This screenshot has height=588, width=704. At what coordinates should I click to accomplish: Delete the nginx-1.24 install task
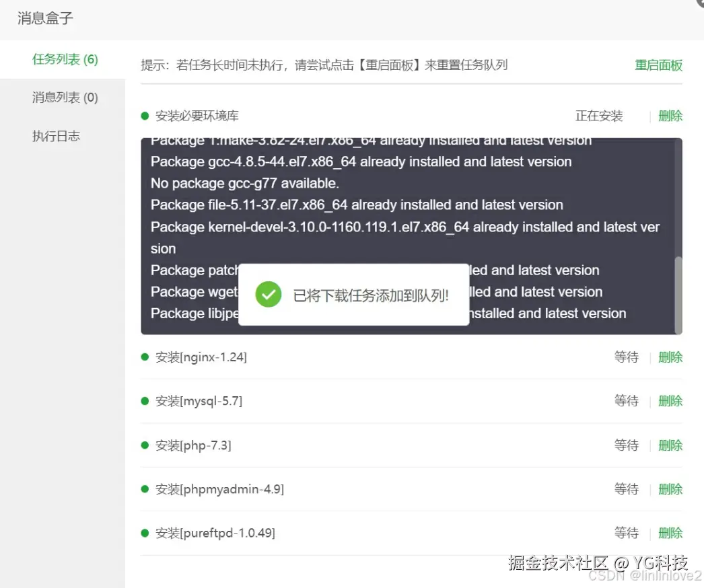[x=670, y=357]
